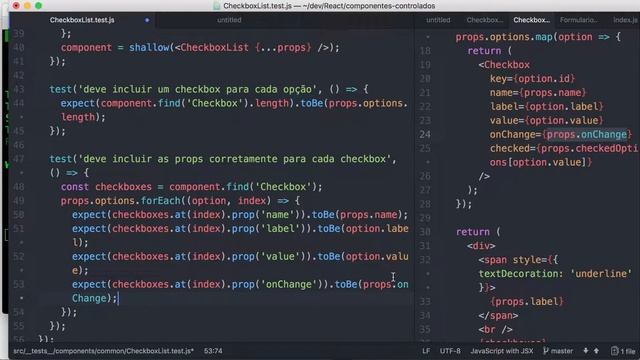The image size is (640, 360).
Task: Click line number 24 in right pane gutter
Action: point(424,134)
